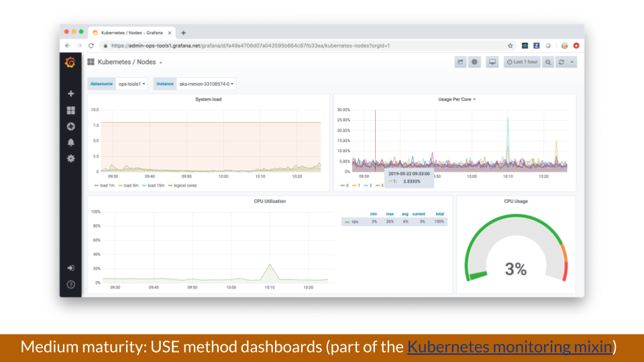This screenshot has width=644, height=362.
Task: Click the browser back arrow
Action: point(68,46)
